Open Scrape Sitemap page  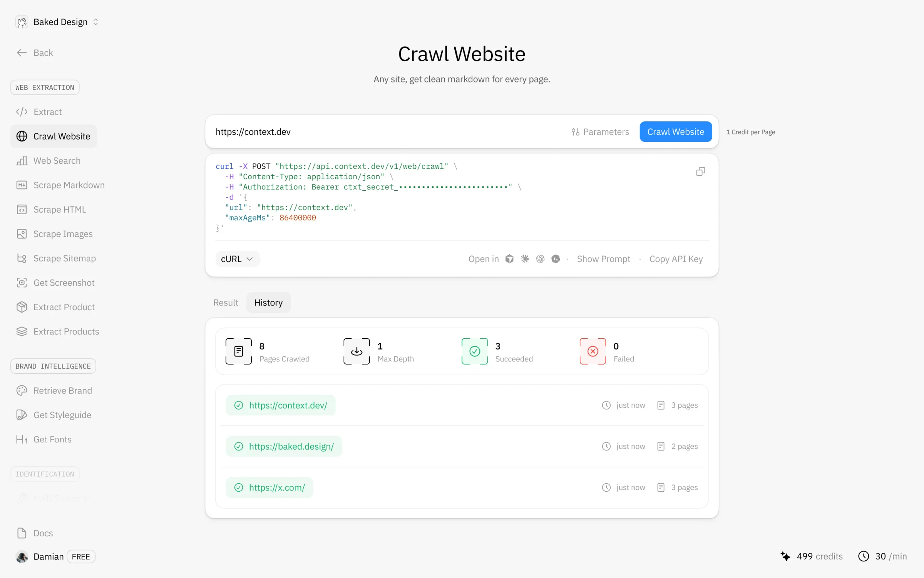pyautogui.click(x=56, y=258)
